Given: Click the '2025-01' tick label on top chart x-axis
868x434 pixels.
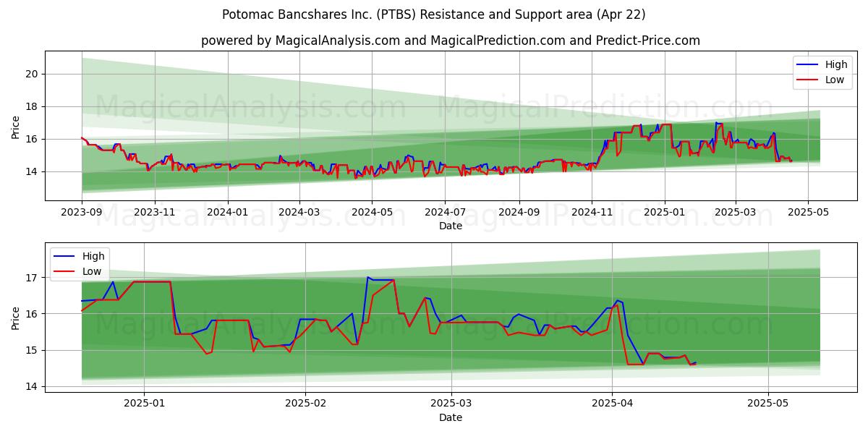Looking at the screenshot, I should click(x=665, y=213).
